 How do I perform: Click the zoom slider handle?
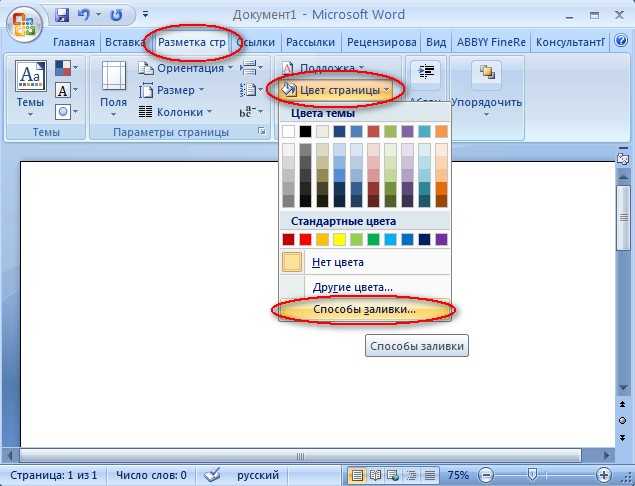click(533, 473)
